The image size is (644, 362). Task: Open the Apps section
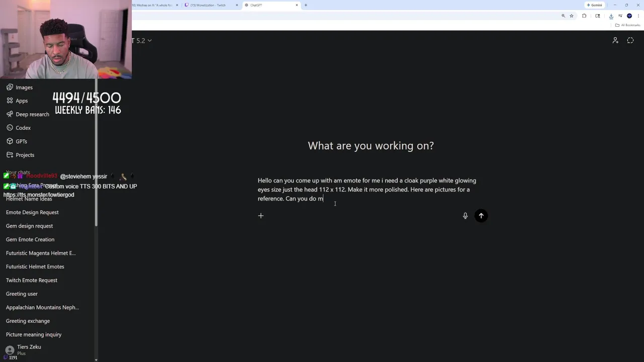(x=17, y=101)
